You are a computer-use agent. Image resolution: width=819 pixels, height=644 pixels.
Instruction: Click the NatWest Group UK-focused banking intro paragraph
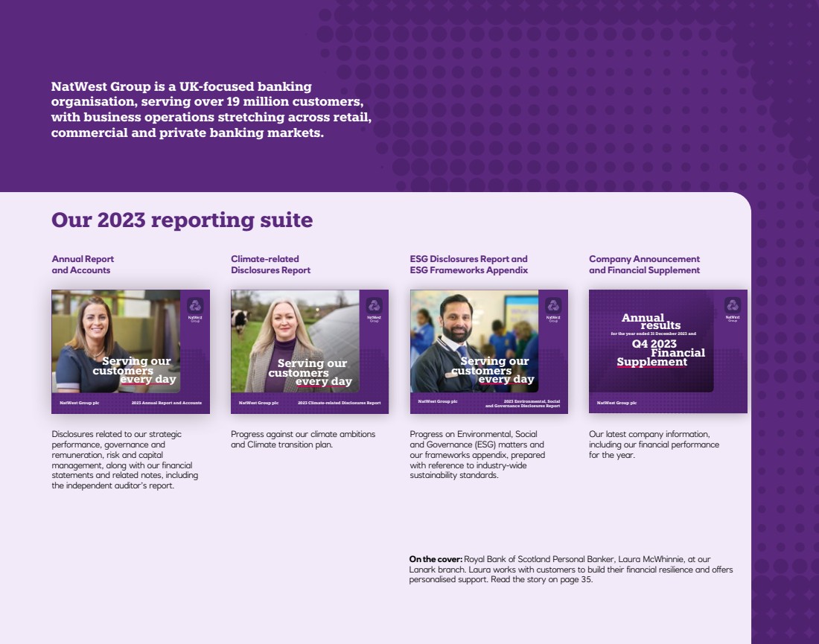[211, 109]
